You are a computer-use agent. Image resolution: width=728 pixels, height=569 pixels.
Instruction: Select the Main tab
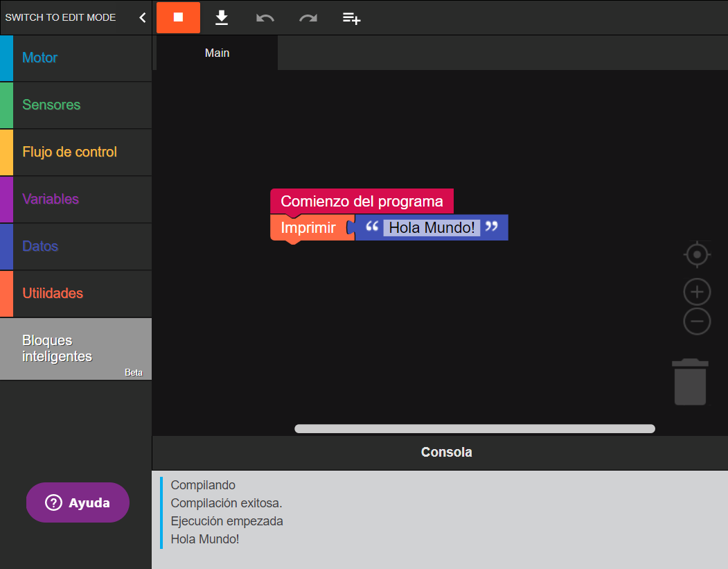click(217, 53)
